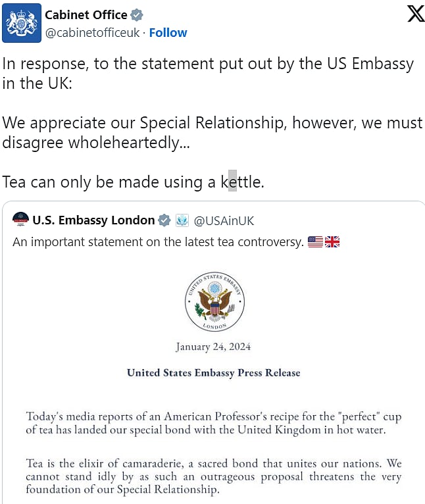The height and width of the screenshot is (504, 425).
Task: Click the Cabinet Office crest avatar
Action: pyautogui.click(x=24, y=24)
